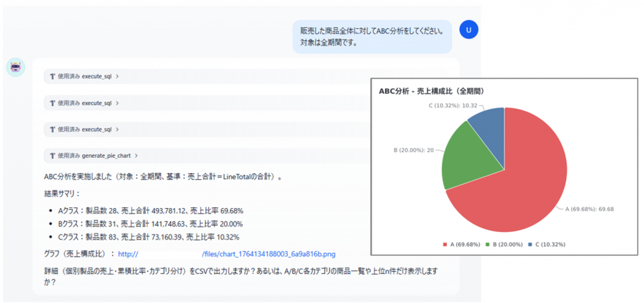Click the user's ABC分析 request message bubble
This screenshot has width=644, height=303.
(x=372, y=36)
